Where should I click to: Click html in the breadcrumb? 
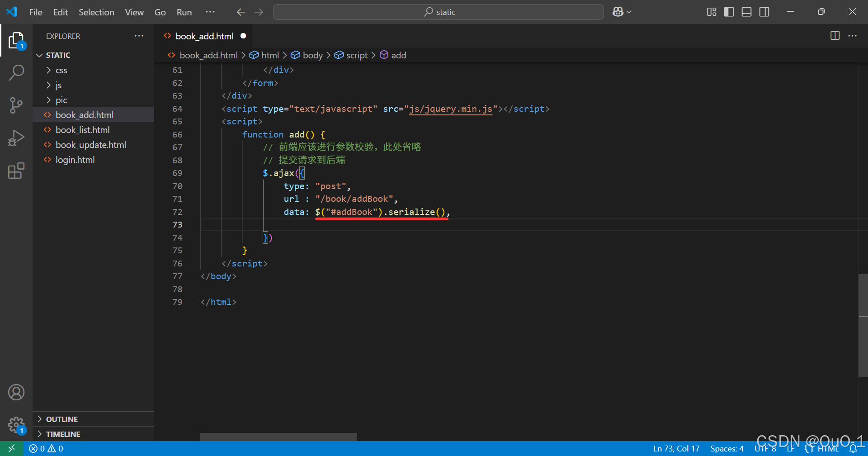coord(270,55)
